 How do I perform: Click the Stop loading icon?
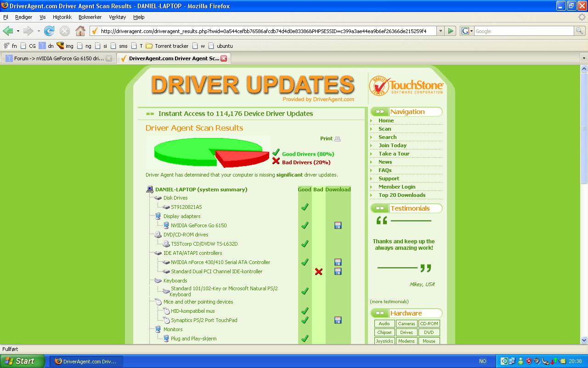click(65, 31)
